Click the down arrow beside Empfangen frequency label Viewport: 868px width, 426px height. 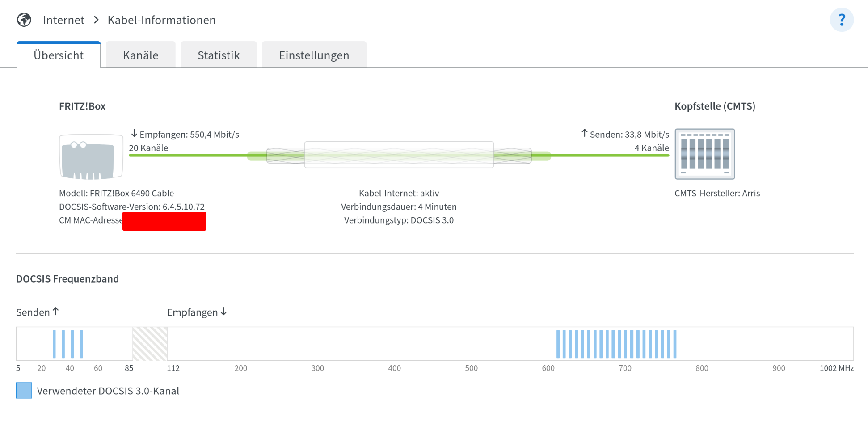(223, 312)
